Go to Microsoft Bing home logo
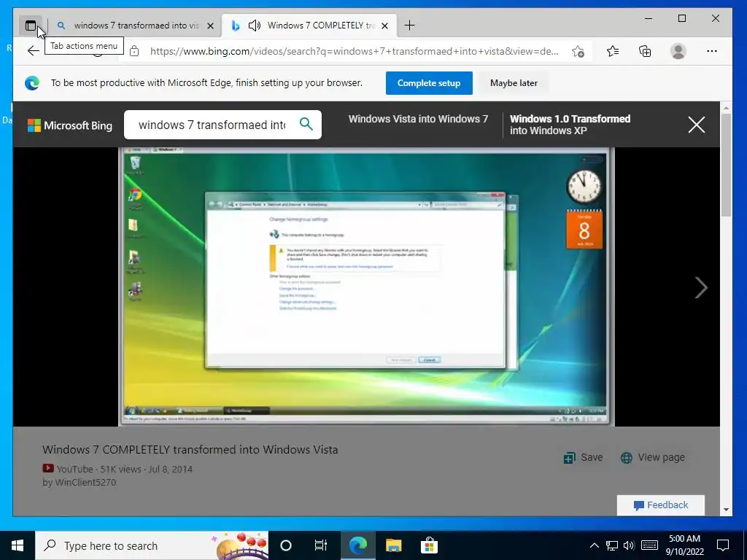This screenshot has width=747, height=560. 70,125
